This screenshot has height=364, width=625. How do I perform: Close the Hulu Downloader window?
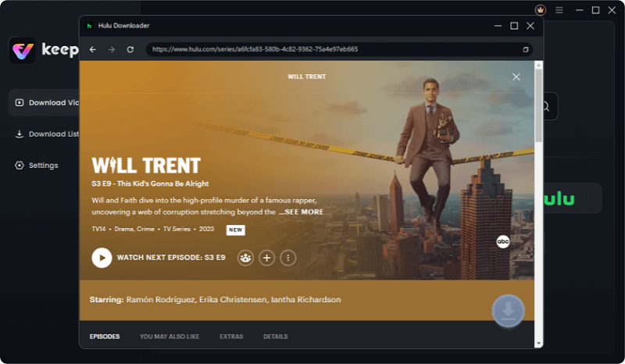tap(530, 26)
